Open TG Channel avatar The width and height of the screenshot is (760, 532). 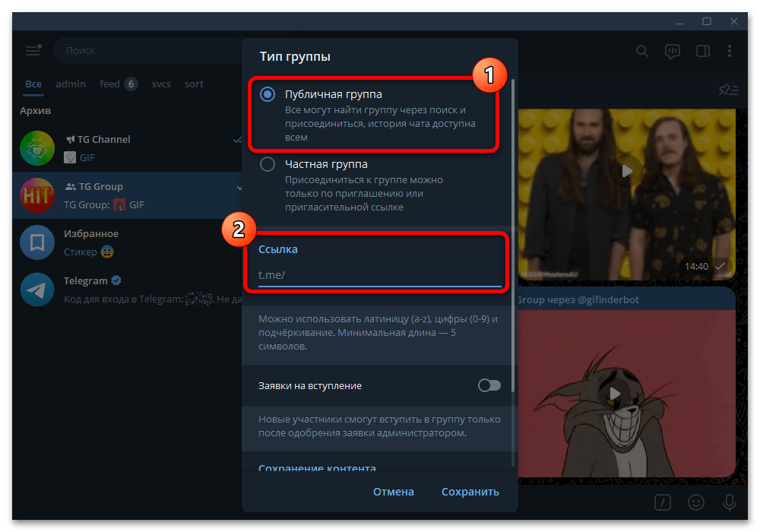37,148
